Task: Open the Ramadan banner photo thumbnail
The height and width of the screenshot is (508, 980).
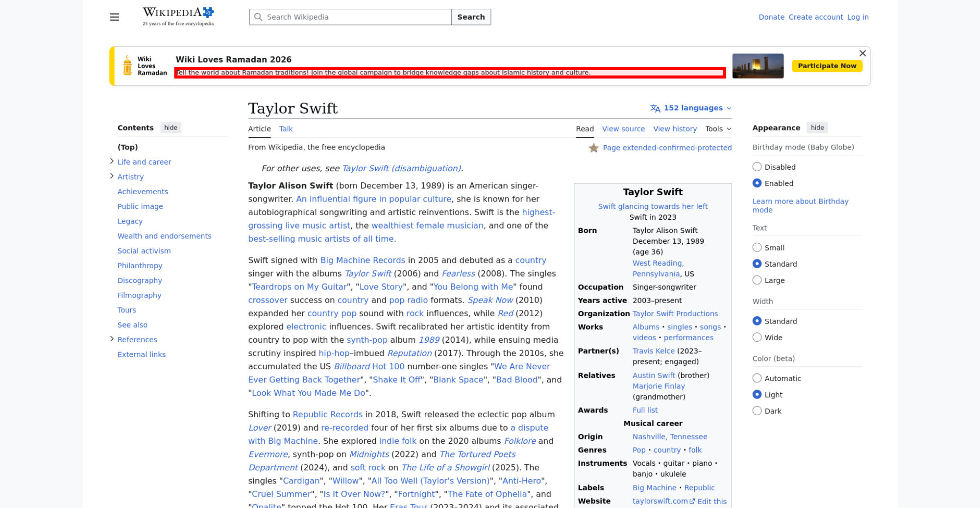Action: point(758,66)
